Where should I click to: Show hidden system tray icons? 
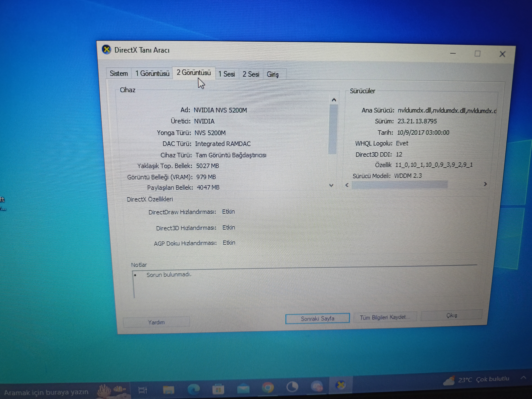click(x=523, y=378)
